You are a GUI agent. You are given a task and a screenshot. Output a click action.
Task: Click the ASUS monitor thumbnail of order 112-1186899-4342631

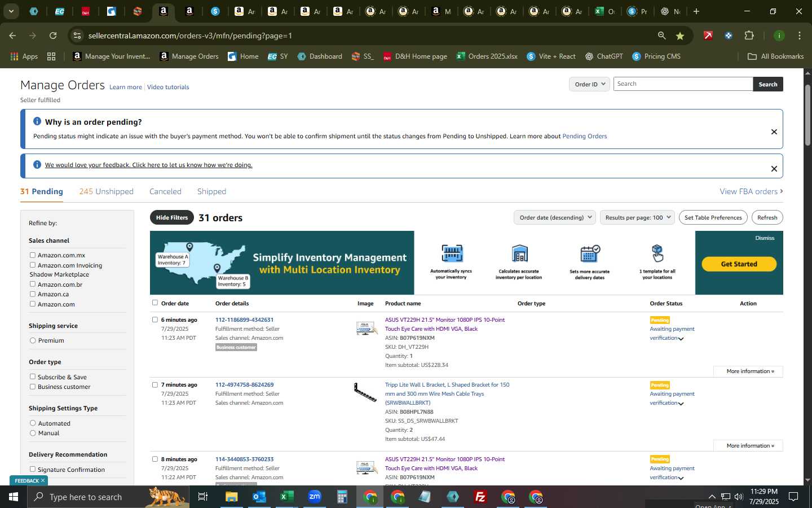click(x=366, y=328)
